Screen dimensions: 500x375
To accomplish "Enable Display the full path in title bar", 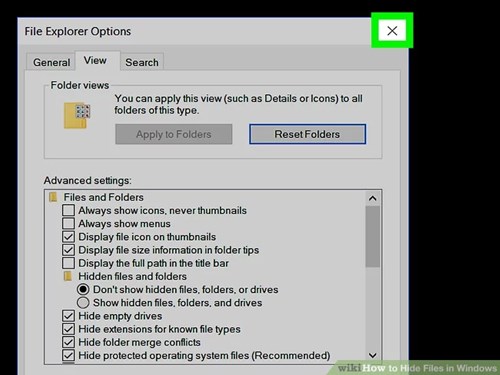I will [68, 263].
